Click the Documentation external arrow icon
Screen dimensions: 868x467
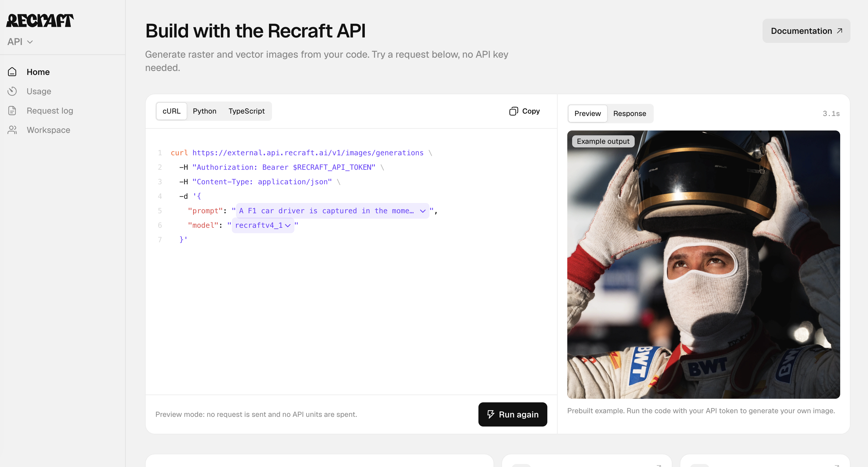tap(839, 31)
